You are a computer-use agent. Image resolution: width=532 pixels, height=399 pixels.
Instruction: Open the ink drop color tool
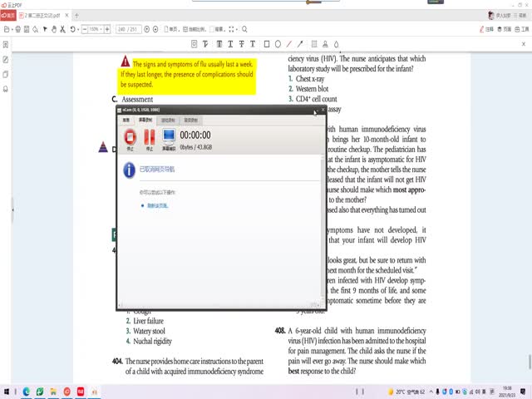coord(336,44)
